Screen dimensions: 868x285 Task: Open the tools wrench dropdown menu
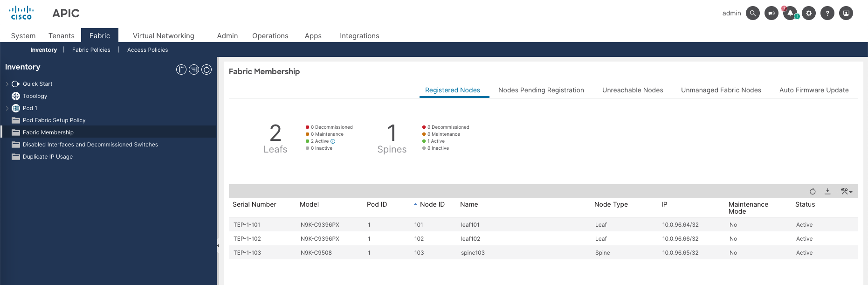pyautogui.click(x=846, y=191)
